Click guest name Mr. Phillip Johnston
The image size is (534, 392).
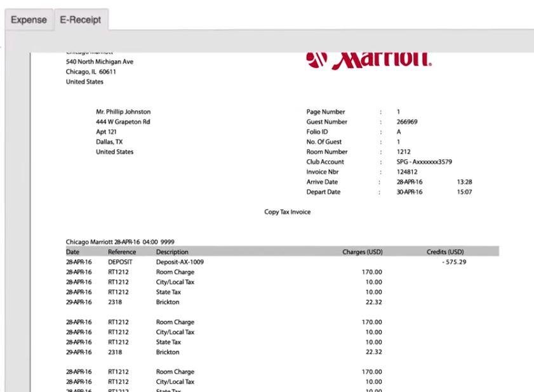coord(123,112)
